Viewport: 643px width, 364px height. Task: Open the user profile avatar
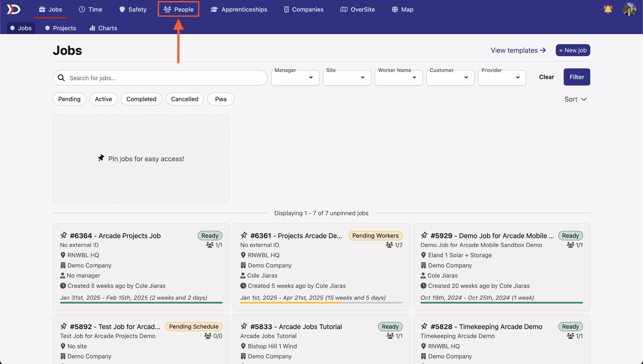[629, 9]
